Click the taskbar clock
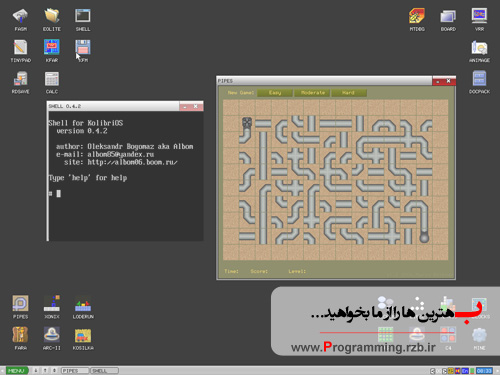This screenshot has width=500, height=375. (x=484, y=371)
